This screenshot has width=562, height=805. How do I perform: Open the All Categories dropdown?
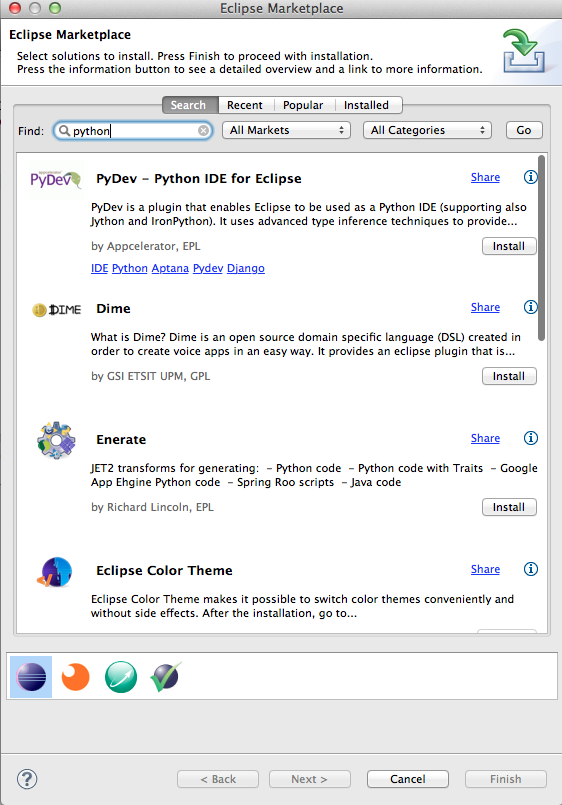(427, 130)
